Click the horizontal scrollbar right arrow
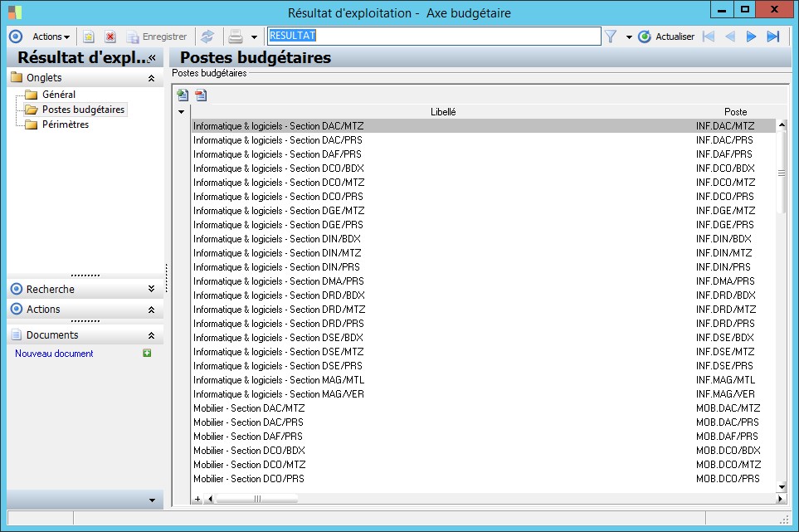 780,499
